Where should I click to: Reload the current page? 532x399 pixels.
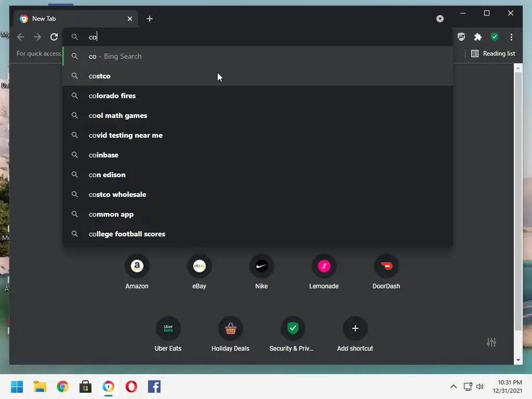pyautogui.click(x=54, y=37)
